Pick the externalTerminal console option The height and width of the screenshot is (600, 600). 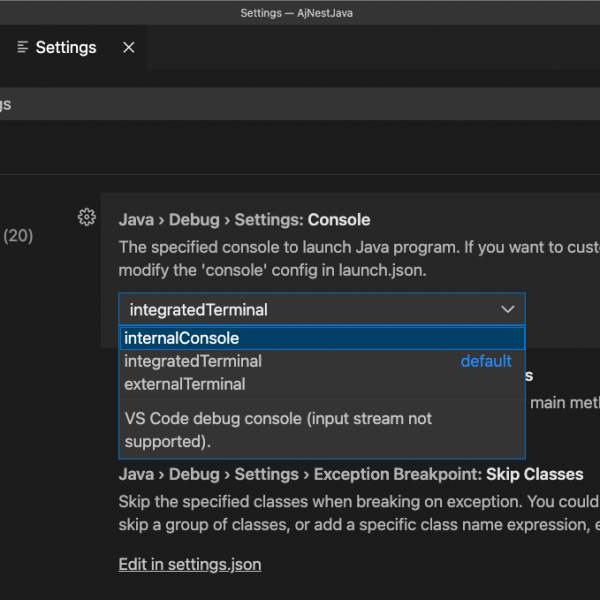coord(185,384)
